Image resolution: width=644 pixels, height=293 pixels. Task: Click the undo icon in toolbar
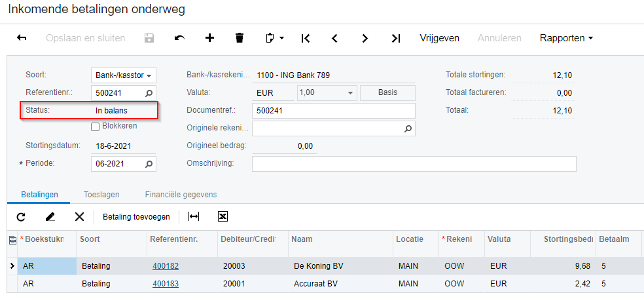tap(179, 38)
